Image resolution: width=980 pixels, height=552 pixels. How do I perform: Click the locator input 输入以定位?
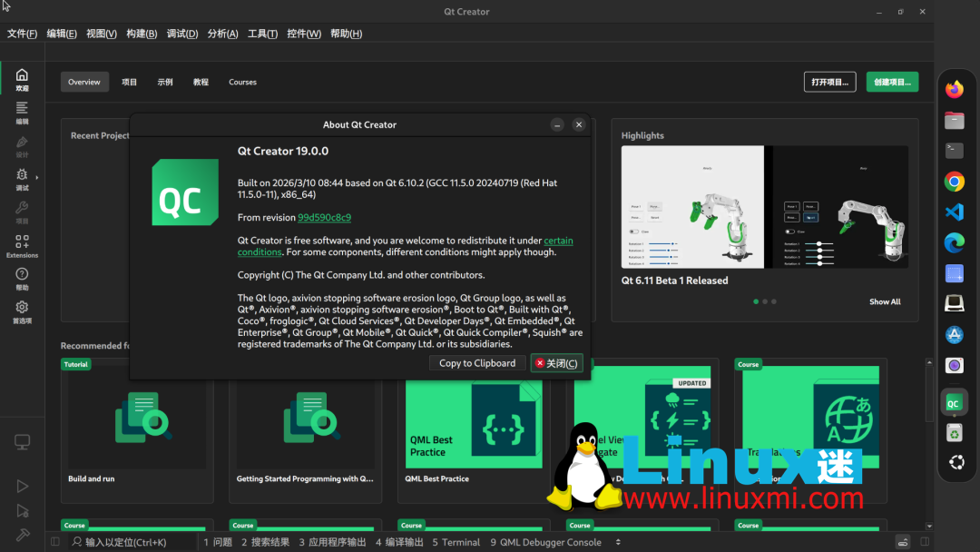click(132, 542)
